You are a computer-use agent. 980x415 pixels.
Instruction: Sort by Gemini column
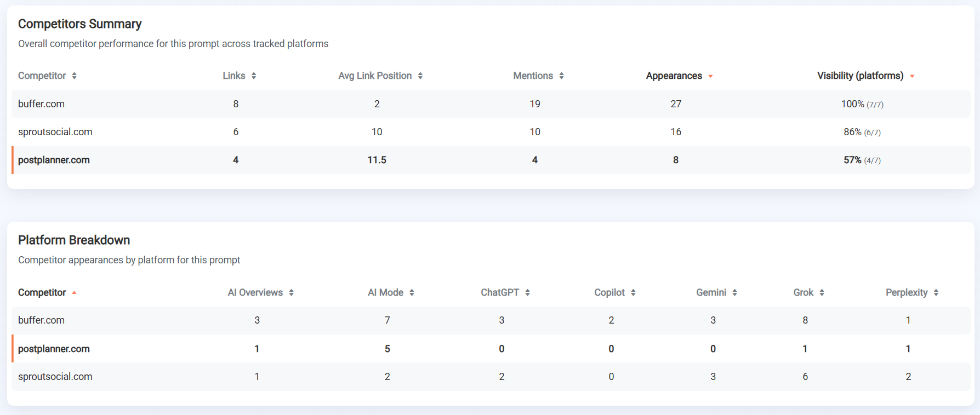click(716, 292)
